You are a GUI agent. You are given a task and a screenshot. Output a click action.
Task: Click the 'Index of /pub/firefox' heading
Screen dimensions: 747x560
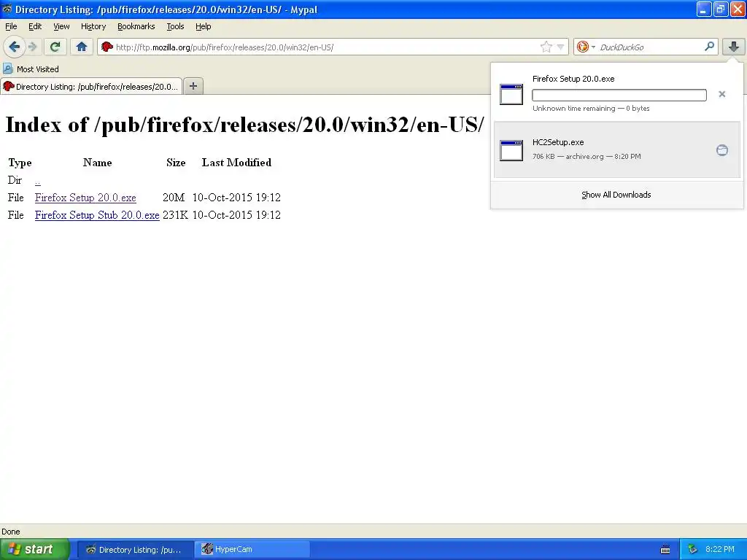(245, 125)
